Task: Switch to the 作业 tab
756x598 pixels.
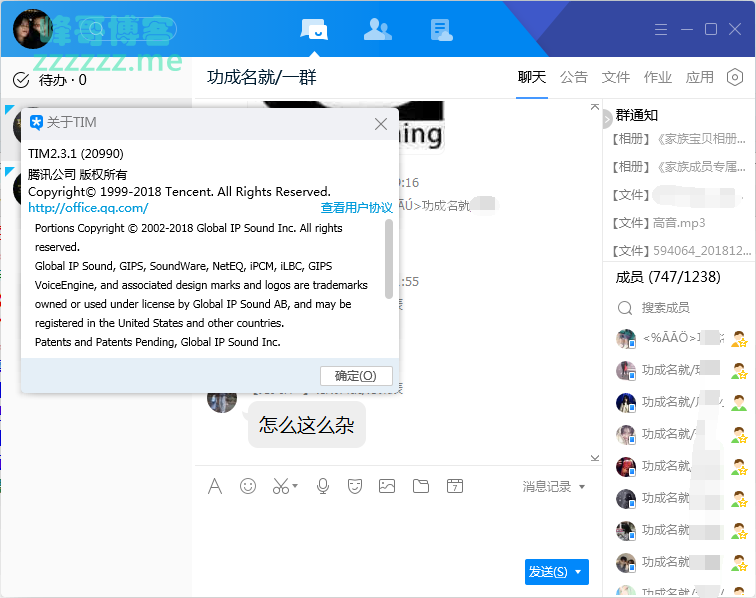Action: 658,77
